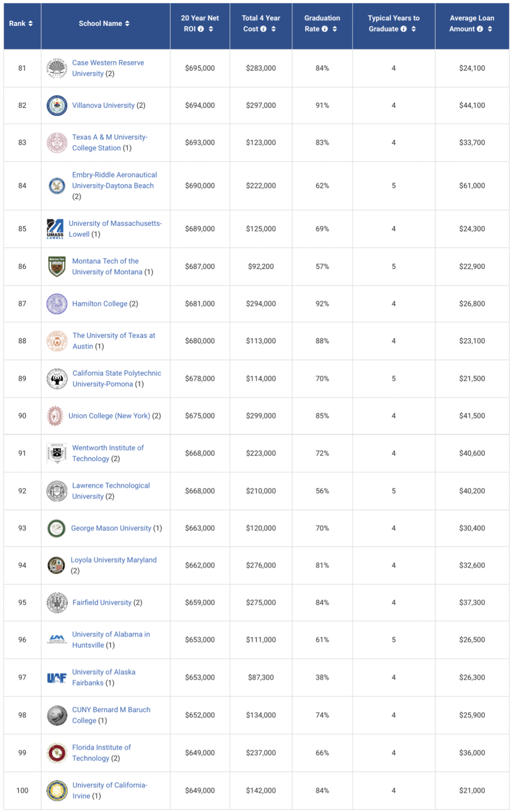Click the 92% graduation rate cell
The image size is (512, 812).
coord(322,304)
